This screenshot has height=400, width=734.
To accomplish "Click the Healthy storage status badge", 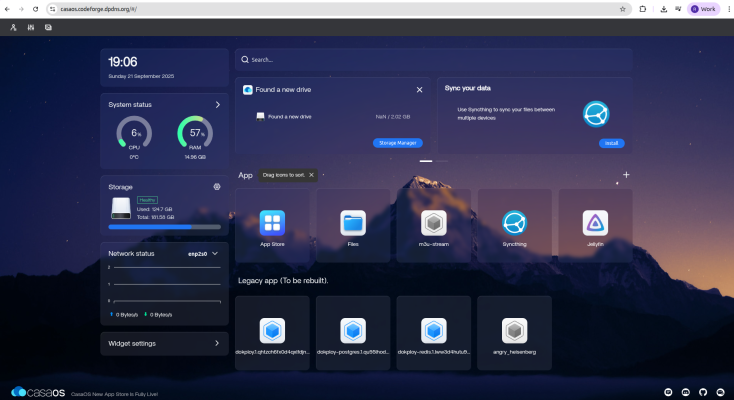I will [147, 200].
